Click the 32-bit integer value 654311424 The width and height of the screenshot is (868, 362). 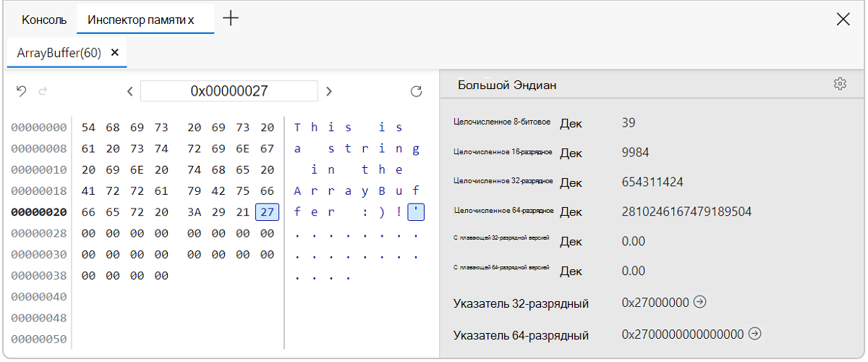point(652,182)
